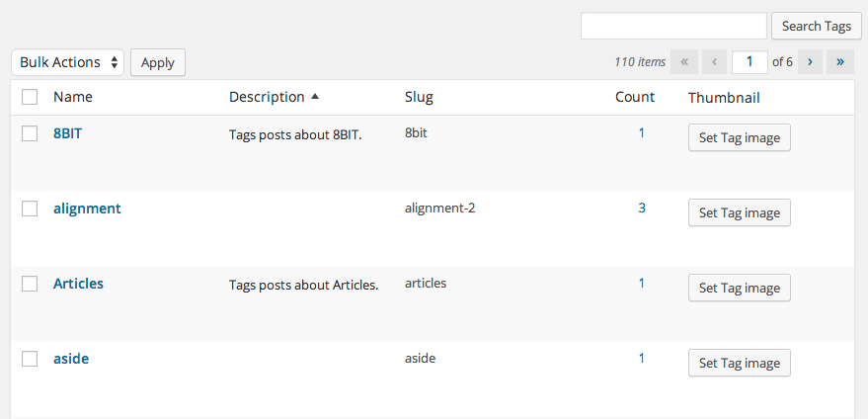Sort tags by Count column
The width and height of the screenshot is (868, 419).
point(634,97)
